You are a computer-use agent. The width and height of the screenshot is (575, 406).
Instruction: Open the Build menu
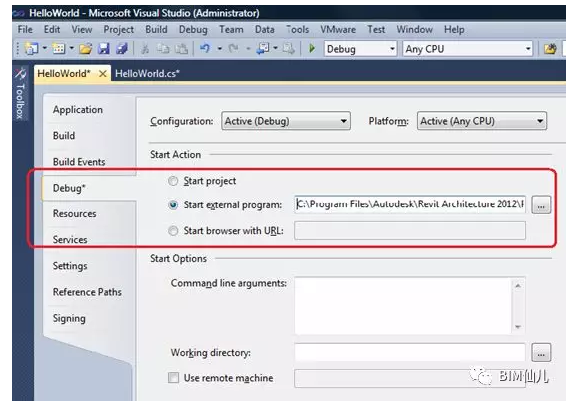pos(156,29)
